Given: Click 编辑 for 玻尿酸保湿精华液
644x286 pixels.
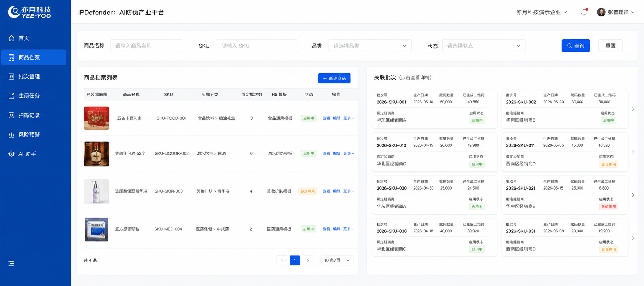Looking at the screenshot, I should coord(337,191).
